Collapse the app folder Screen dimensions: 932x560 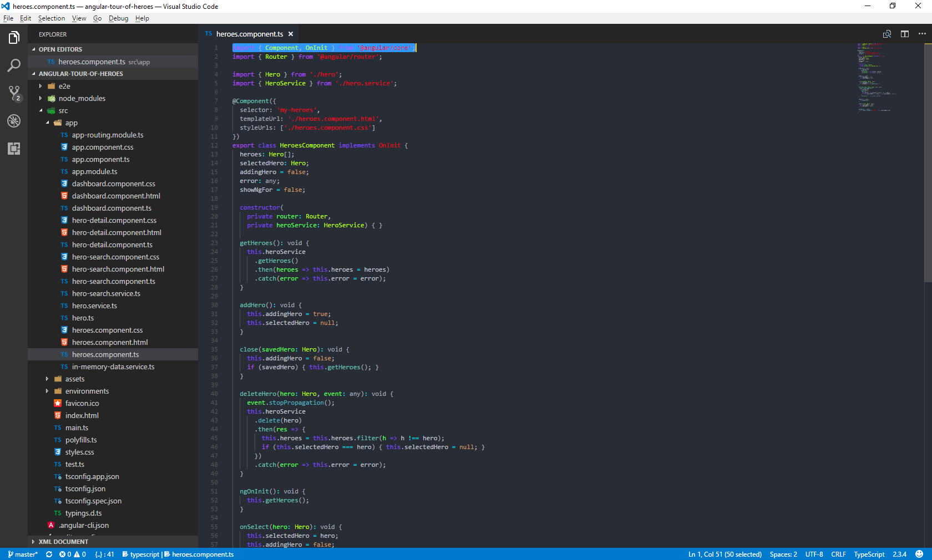point(47,123)
